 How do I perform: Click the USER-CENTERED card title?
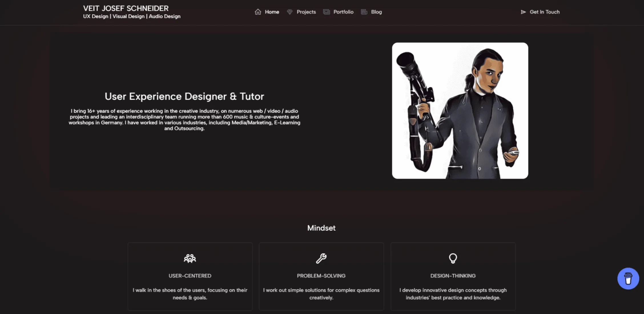(190, 276)
